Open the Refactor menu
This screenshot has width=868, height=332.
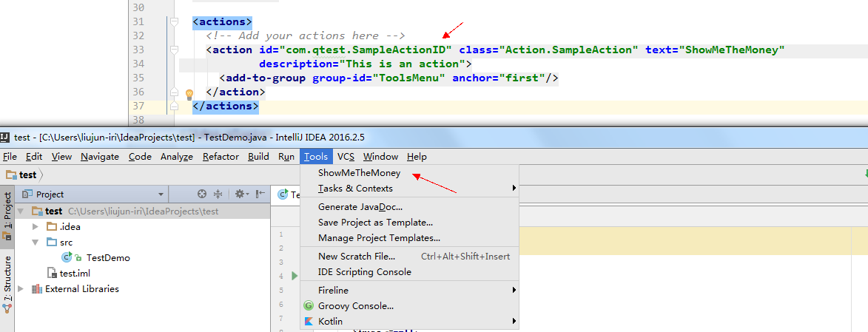coord(221,157)
